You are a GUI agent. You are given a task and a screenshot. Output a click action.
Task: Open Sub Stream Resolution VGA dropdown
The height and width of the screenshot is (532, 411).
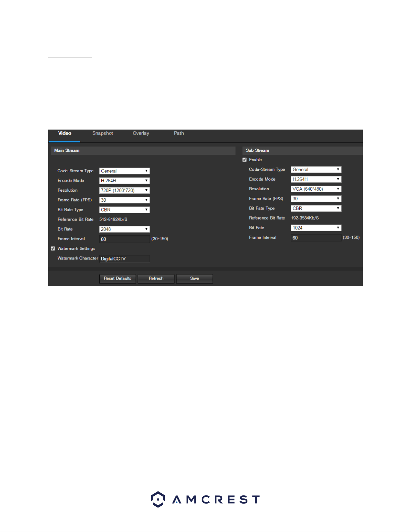tap(316, 189)
